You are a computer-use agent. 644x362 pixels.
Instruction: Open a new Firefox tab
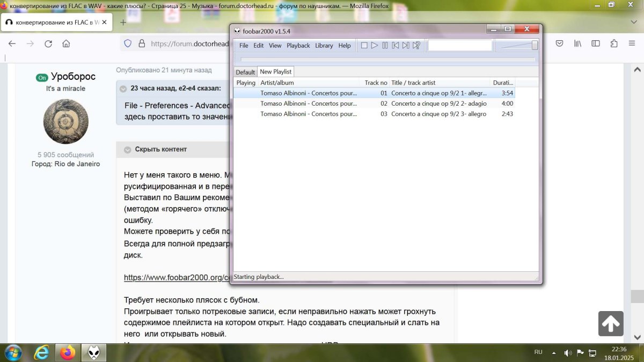point(123,23)
